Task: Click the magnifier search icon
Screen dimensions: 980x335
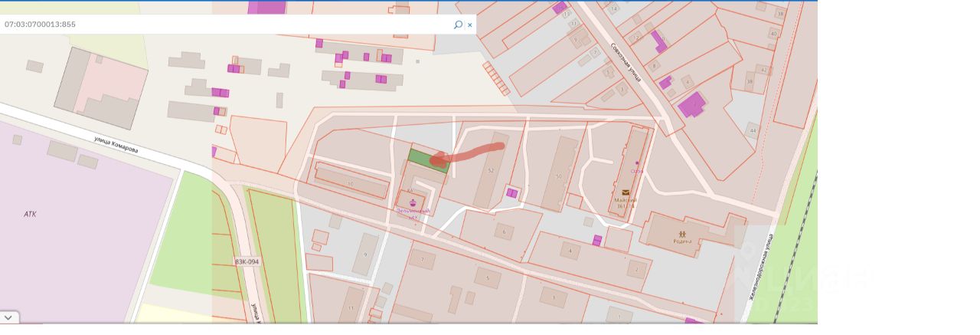Action: tap(458, 25)
